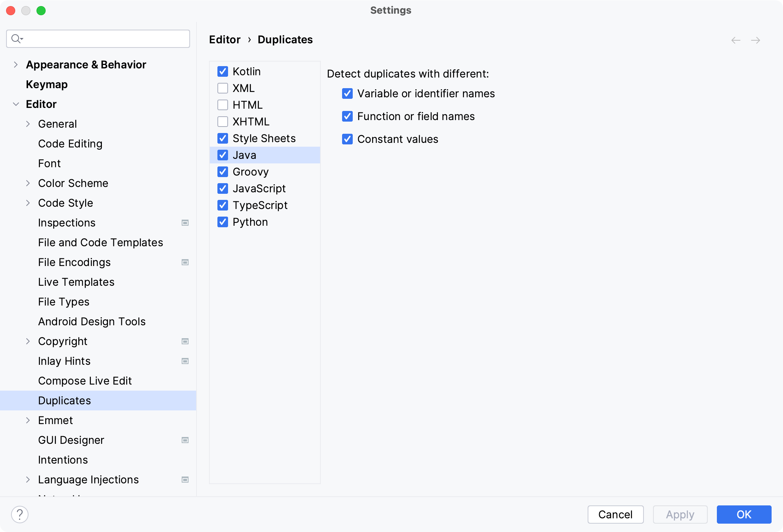Click the Copyright settings icon
783x532 pixels.
[x=185, y=341]
